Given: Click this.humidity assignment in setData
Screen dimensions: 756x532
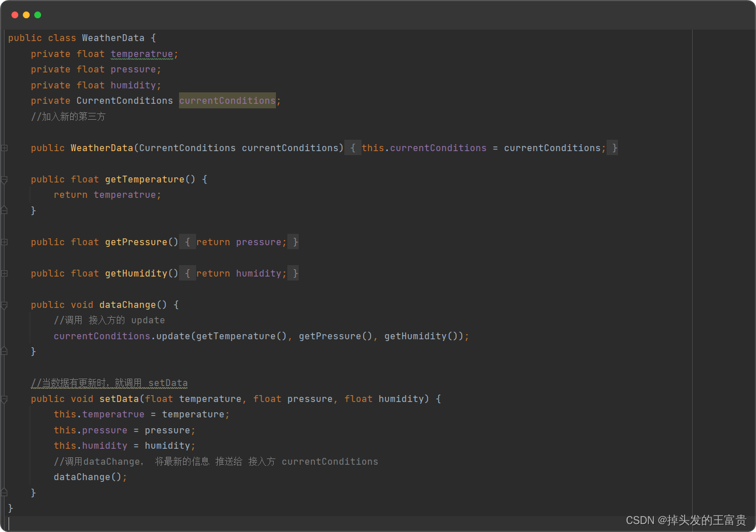Looking at the screenshot, I should point(125,446).
